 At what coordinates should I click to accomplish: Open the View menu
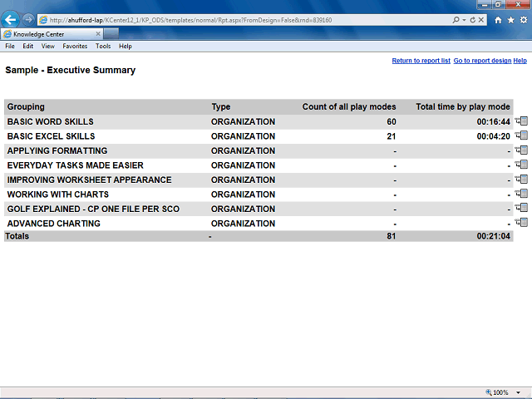pos(48,47)
